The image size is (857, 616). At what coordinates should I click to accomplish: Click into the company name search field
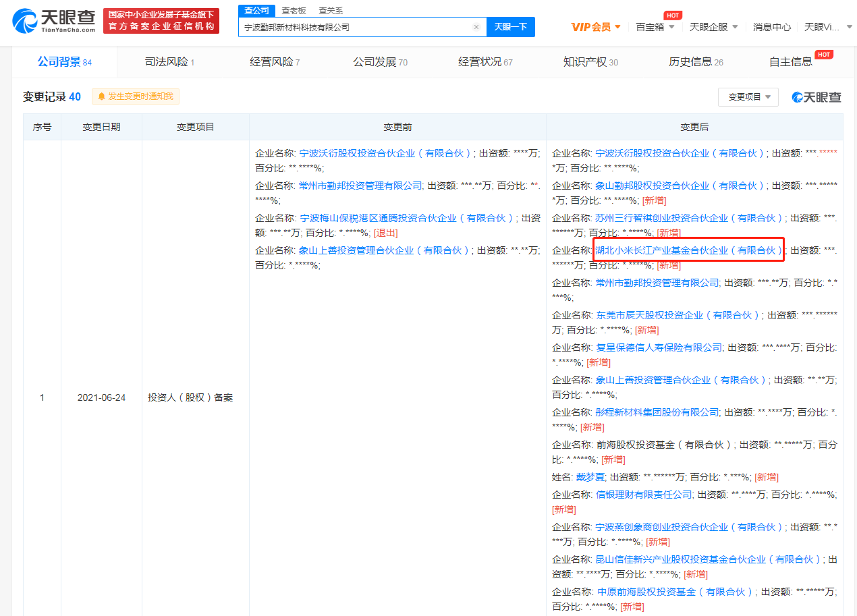click(x=354, y=28)
